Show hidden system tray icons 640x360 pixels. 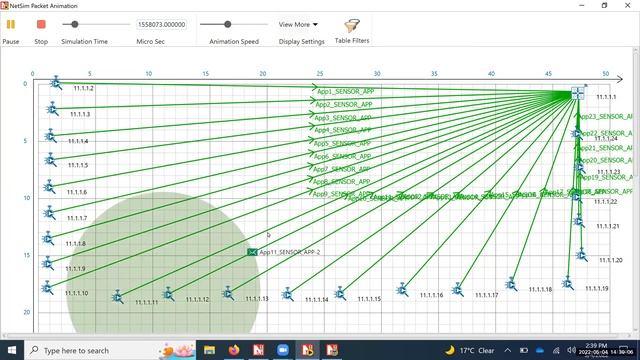click(x=507, y=350)
